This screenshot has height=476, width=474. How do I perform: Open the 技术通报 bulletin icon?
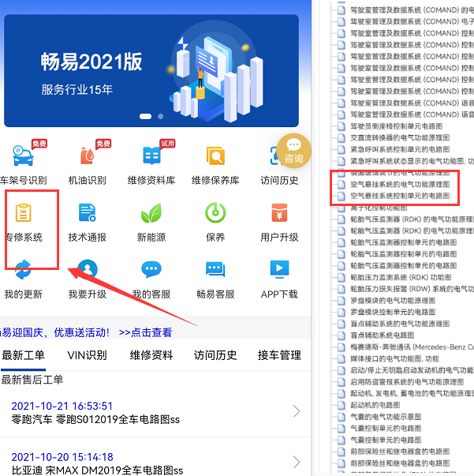(88, 212)
